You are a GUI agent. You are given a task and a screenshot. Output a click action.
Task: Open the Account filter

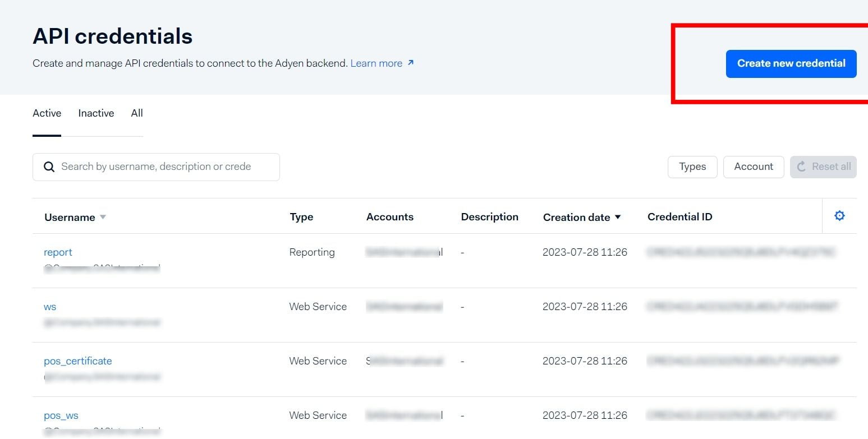coord(754,167)
